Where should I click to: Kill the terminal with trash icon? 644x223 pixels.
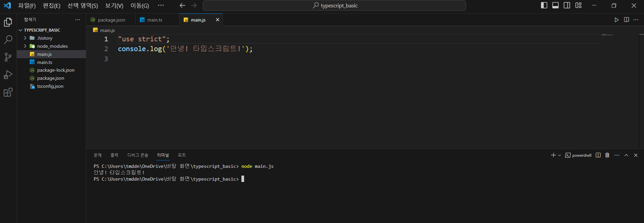(607, 155)
